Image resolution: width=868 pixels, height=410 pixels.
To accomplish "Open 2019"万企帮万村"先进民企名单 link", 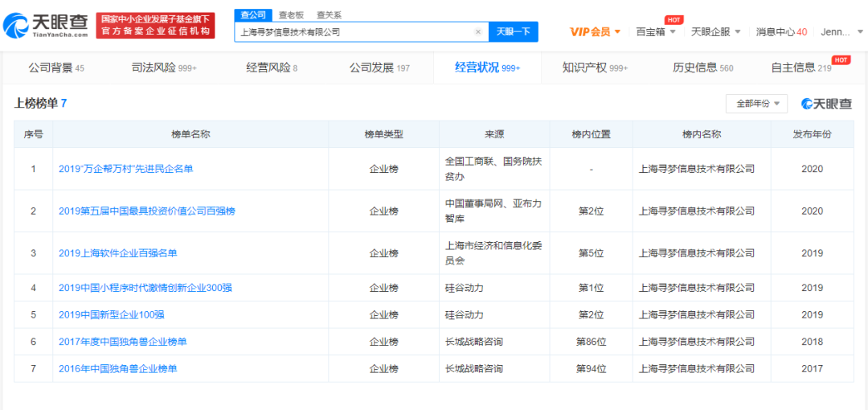I will 125,169.
